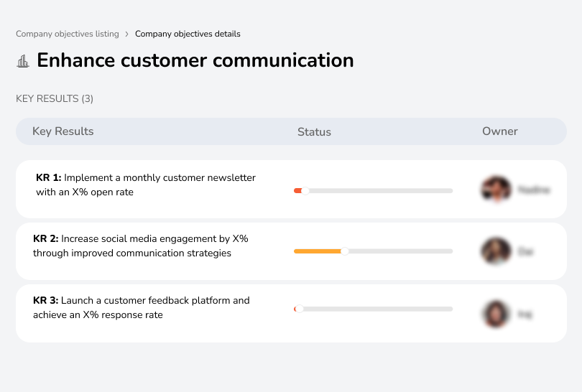Screen dimensions: 582x392
Task: Click the blurred owner name in the KR 3 row
Action: click(x=525, y=314)
